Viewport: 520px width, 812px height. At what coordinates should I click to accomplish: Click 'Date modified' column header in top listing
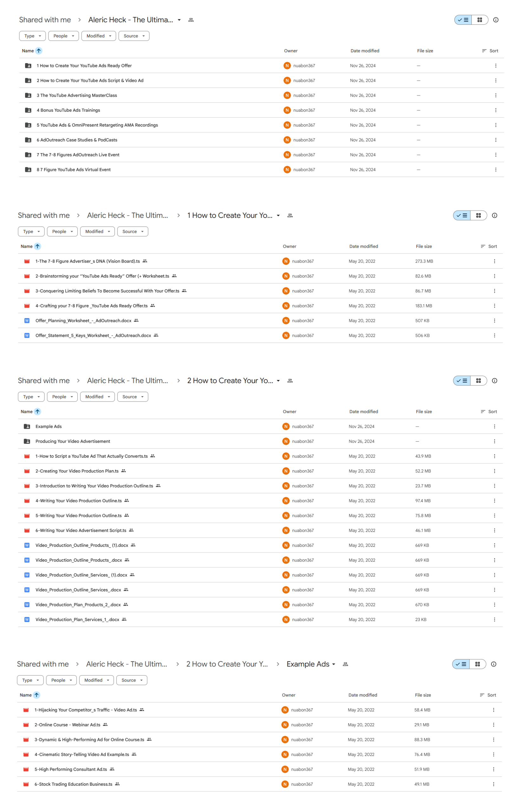pyautogui.click(x=365, y=51)
